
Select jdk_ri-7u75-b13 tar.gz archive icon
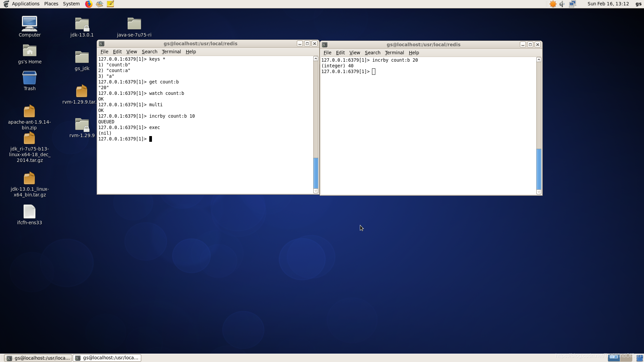[30, 138]
